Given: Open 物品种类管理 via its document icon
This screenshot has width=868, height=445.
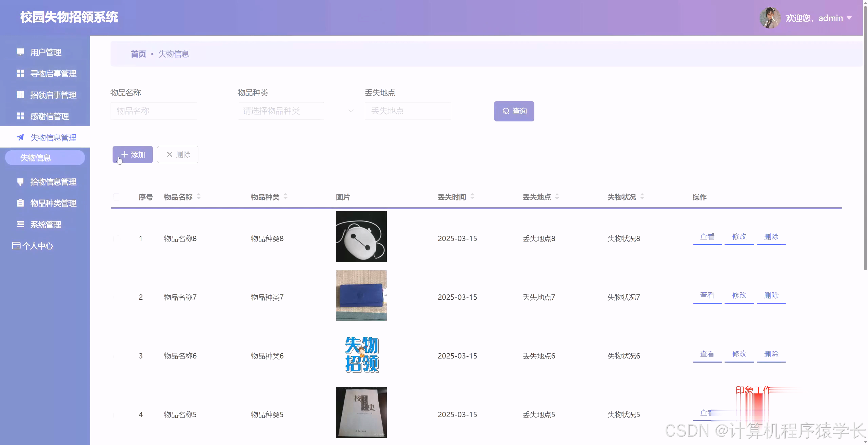Looking at the screenshot, I should (20, 203).
